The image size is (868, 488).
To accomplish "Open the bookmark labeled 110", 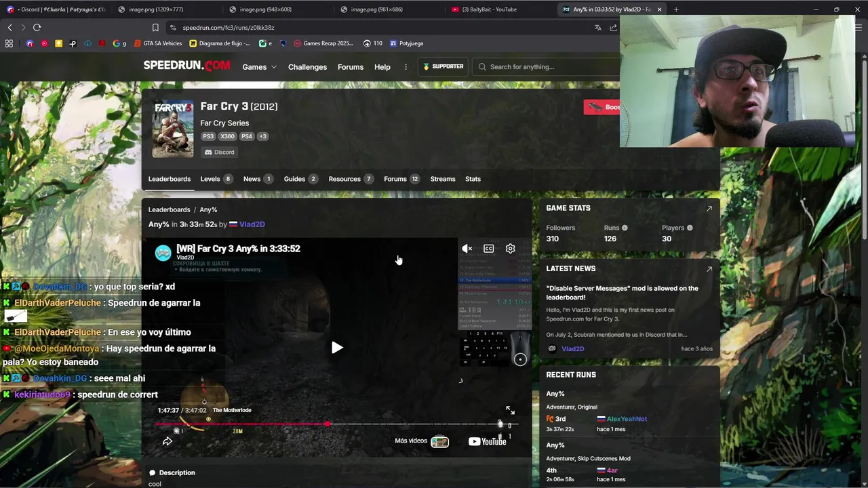I will (373, 43).
